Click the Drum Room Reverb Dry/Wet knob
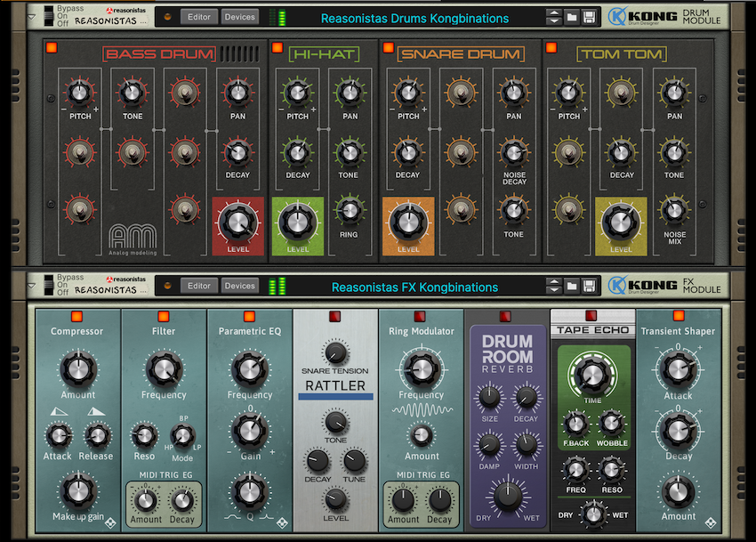Image resolution: width=756 pixels, height=542 pixels. [x=507, y=495]
